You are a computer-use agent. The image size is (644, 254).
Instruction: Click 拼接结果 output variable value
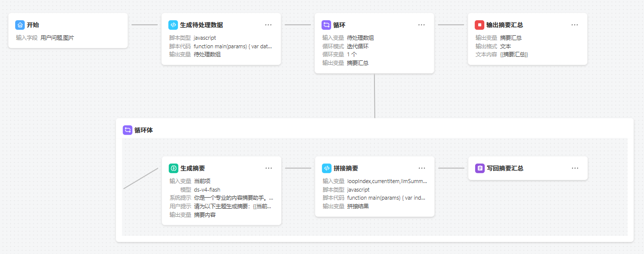358,206
